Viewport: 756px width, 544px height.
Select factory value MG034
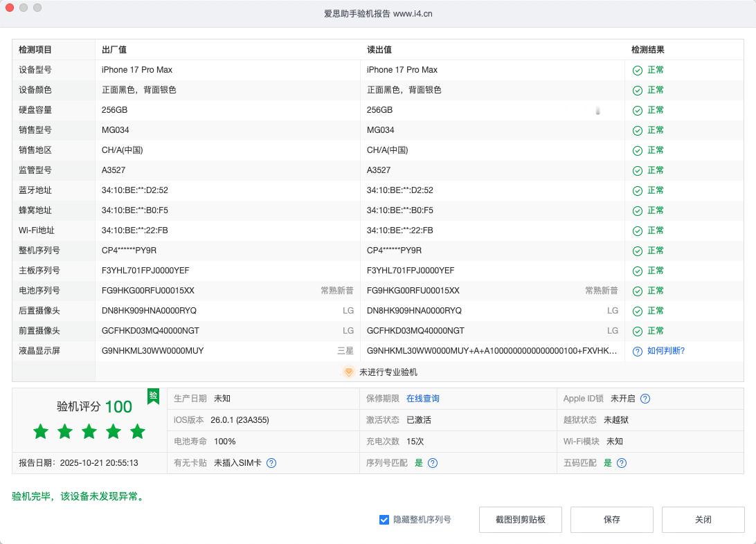(x=115, y=130)
